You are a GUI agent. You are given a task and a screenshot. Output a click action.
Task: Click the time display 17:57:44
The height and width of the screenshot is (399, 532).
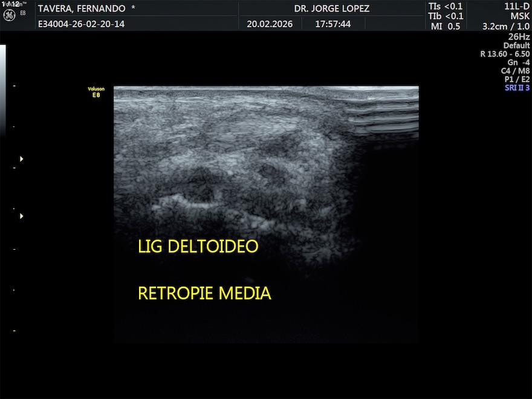tap(331, 25)
